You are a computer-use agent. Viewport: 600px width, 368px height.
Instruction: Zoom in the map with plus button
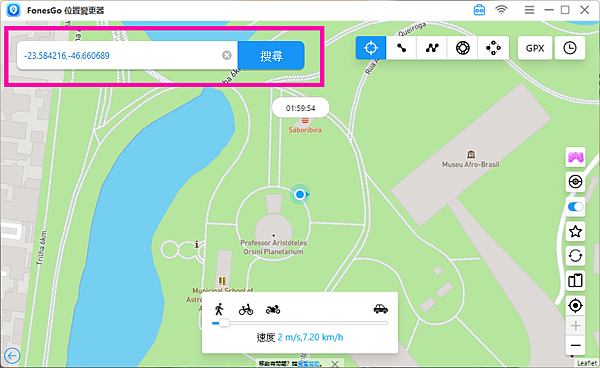576,326
